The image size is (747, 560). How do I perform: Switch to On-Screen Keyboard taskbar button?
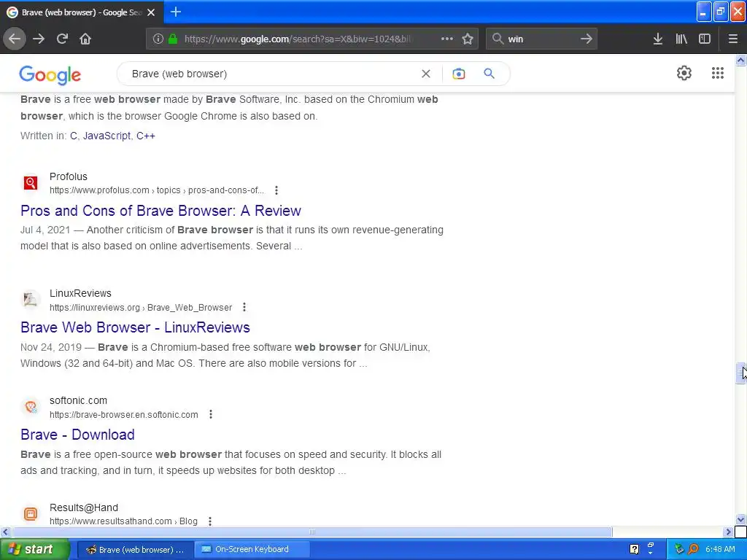coord(252,550)
